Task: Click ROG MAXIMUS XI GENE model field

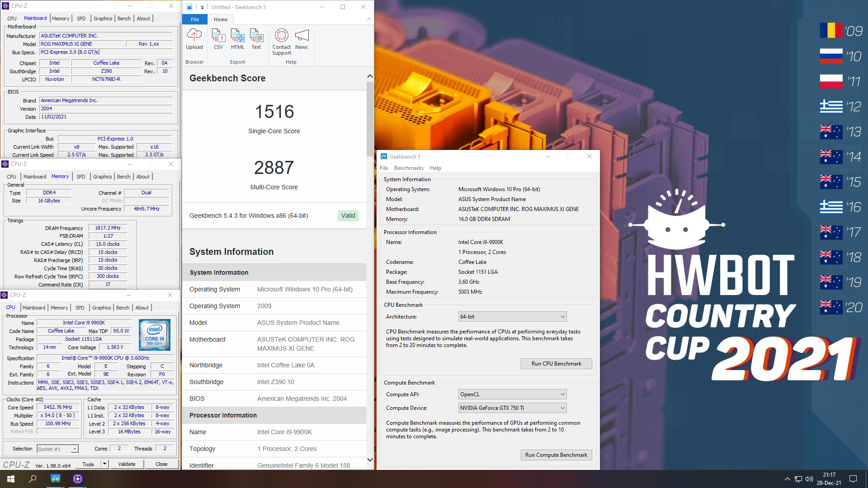Action: coord(82,44)
